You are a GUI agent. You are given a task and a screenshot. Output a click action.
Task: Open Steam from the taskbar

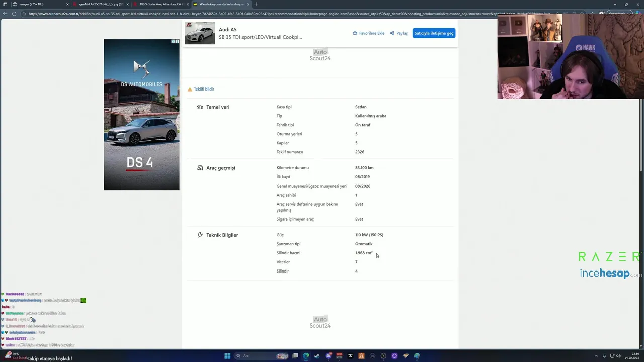click(x=317, y=356)
